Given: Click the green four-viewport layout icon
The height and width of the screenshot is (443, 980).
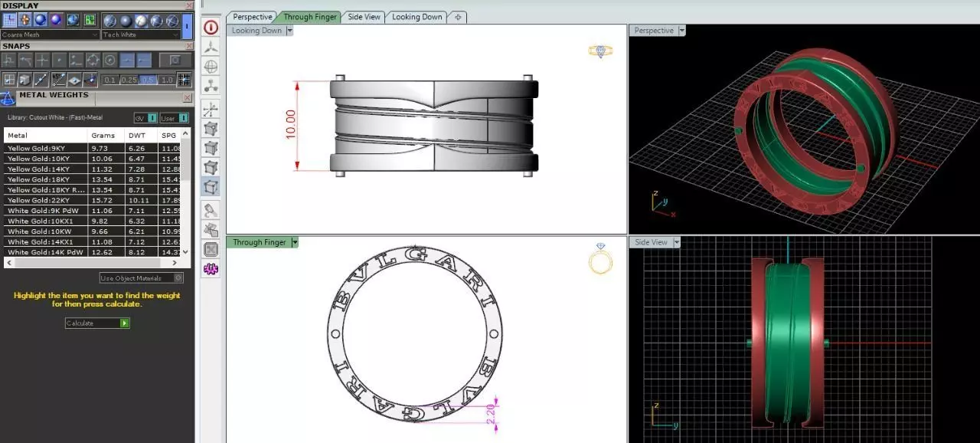Looking at the screenshot, I should click(x=90, y=20).
